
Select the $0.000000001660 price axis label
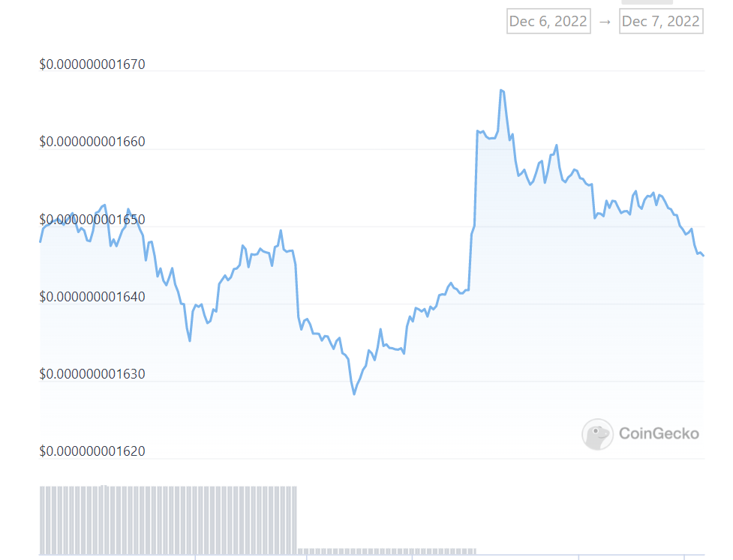point(92,142)
